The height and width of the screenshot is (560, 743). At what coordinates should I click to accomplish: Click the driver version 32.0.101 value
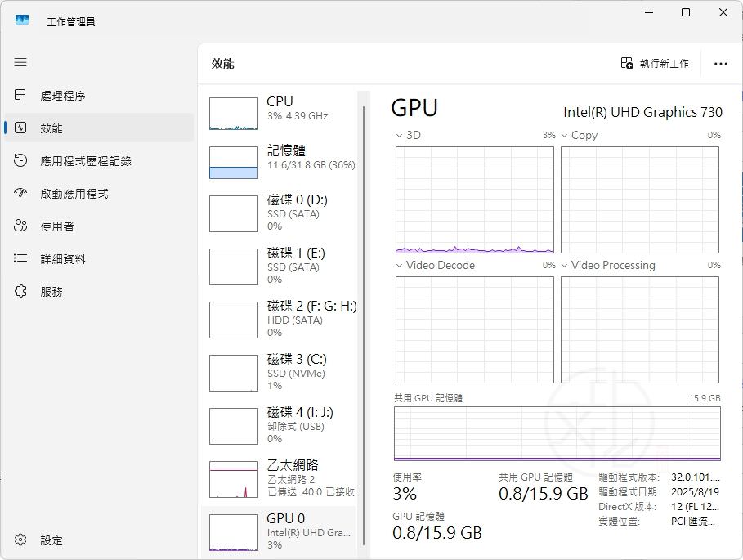[695, 477]
